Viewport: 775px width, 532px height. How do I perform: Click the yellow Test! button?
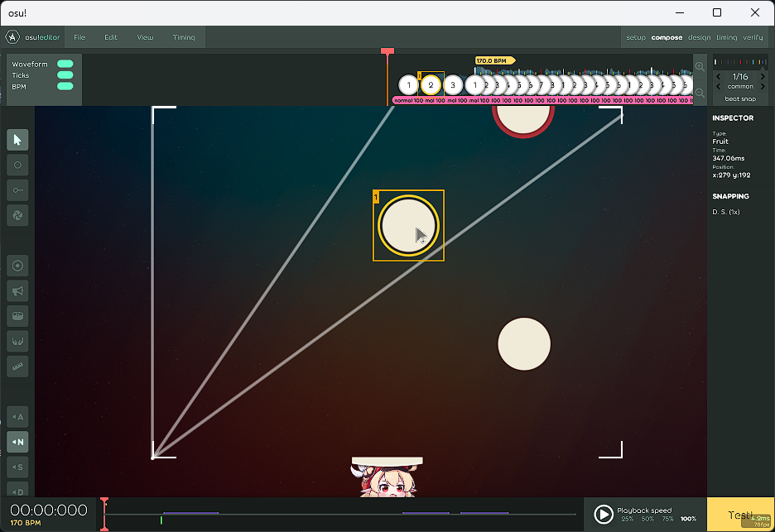pyautogui.click(x=740, y=515)
